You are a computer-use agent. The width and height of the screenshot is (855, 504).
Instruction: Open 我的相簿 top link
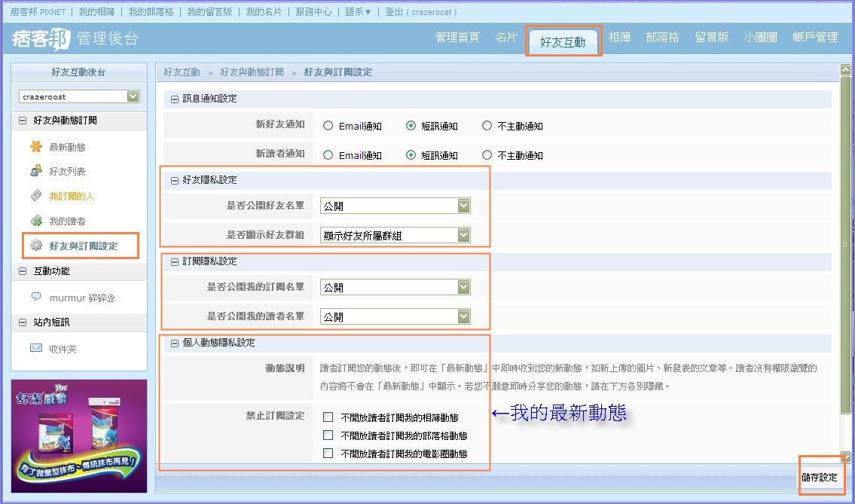coord(97,11)
